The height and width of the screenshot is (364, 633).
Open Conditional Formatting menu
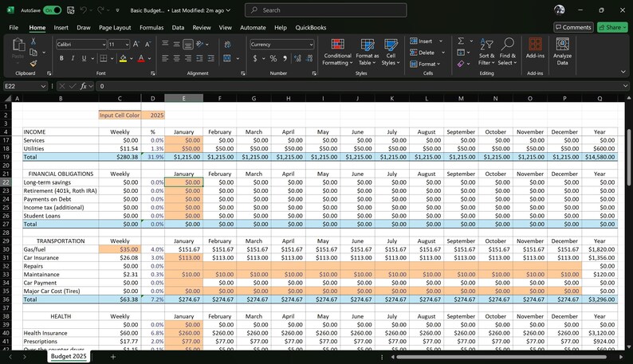(337, 52)
